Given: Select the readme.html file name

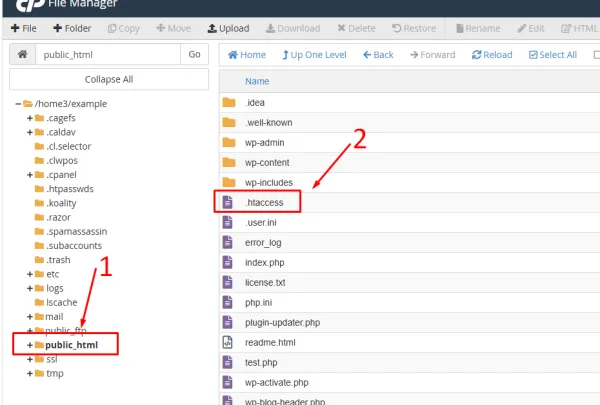Looking at the screenshot, I should click(270, 343).
